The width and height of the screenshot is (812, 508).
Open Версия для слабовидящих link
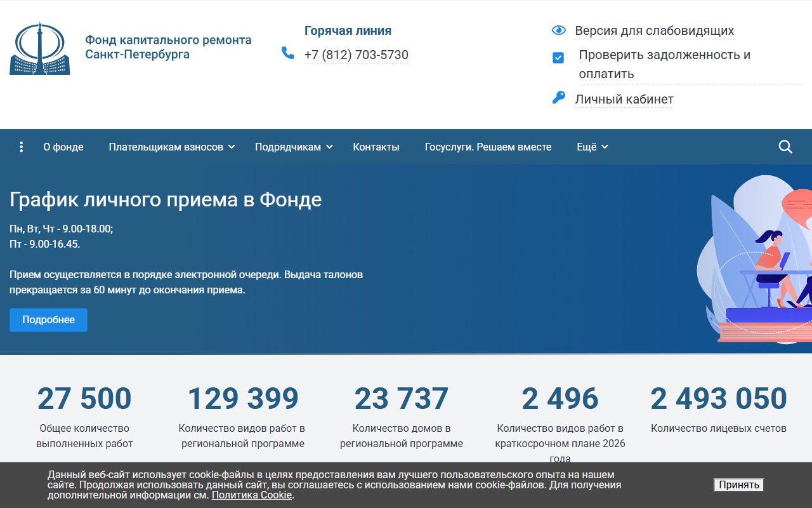click(654, 30)
